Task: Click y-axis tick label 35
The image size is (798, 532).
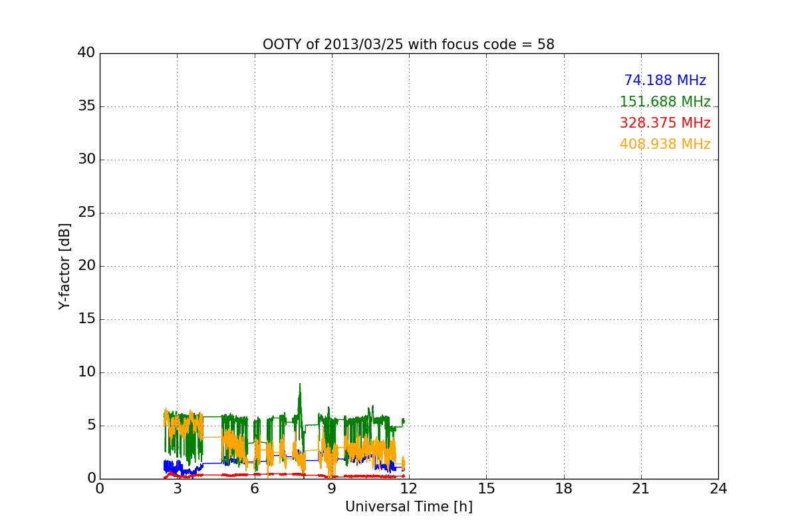Action: click(86, 106)
